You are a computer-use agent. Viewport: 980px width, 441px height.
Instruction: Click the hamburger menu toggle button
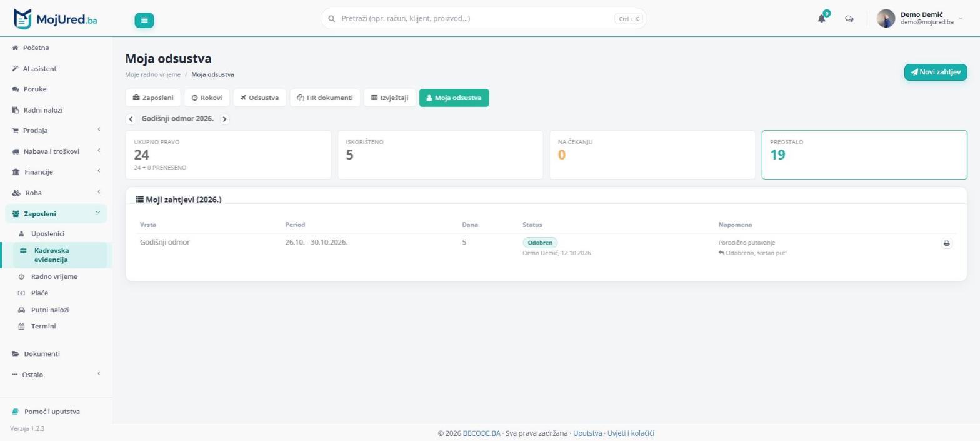tap(144, 20)
